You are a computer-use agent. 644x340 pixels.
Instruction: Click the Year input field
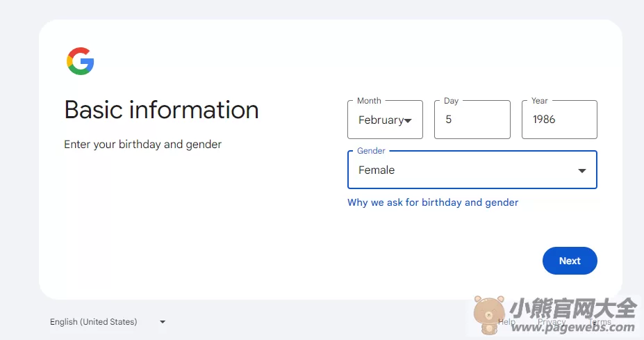[x=559, y=120]
